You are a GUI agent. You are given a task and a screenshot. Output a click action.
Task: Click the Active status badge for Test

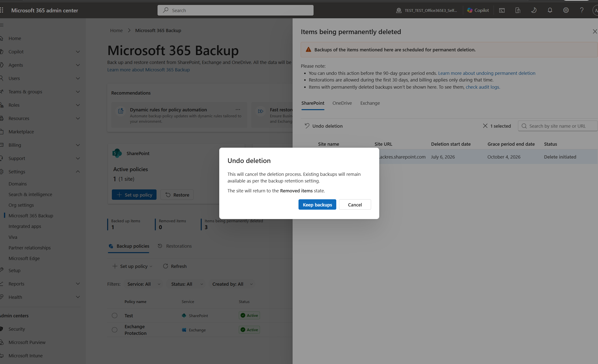[x=249, y=315]
